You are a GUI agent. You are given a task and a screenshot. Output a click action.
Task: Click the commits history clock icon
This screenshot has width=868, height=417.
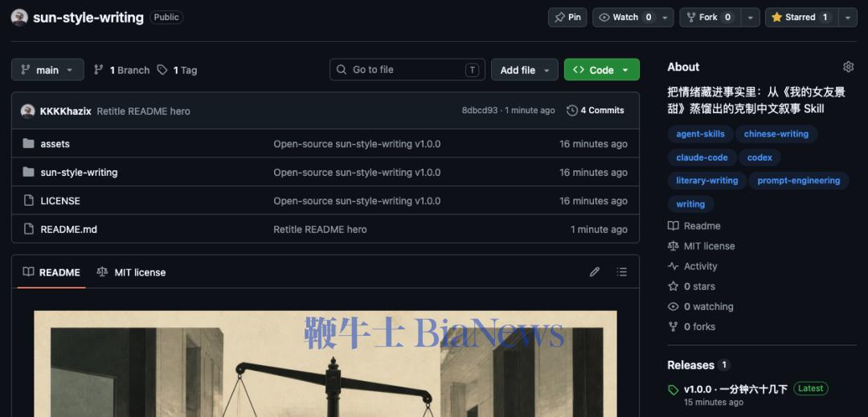pos(572,111)
